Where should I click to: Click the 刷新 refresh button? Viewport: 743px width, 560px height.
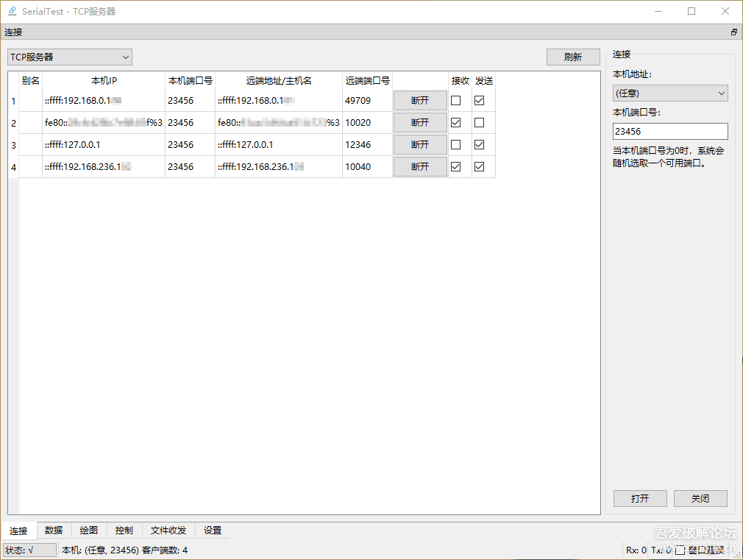point(573,57)
